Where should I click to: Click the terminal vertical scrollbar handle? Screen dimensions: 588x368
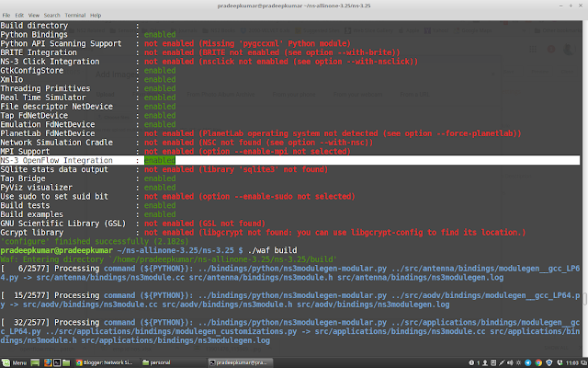tap(585, 298)
